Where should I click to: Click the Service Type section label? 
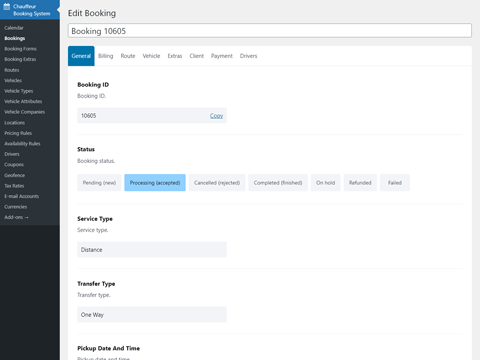[x=95, y=219]
